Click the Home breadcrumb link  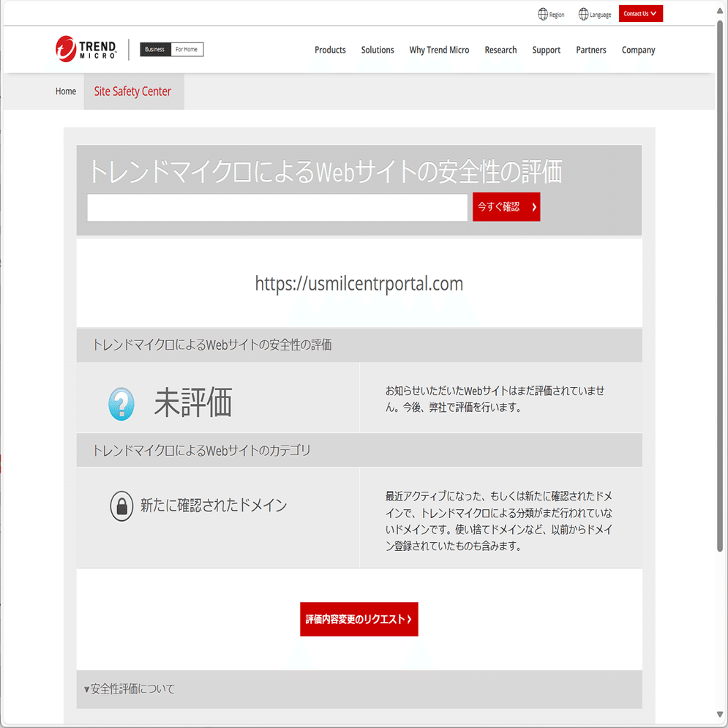pyautogui.click(x=65, y=91)
